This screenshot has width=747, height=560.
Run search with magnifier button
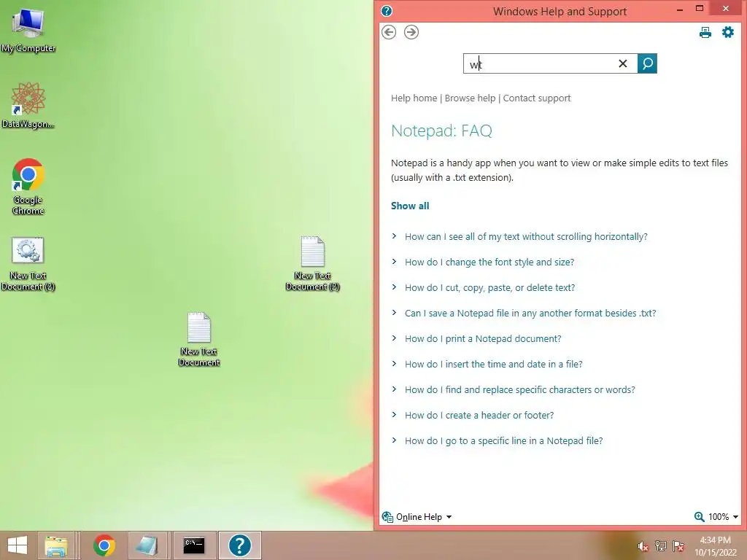647,64
